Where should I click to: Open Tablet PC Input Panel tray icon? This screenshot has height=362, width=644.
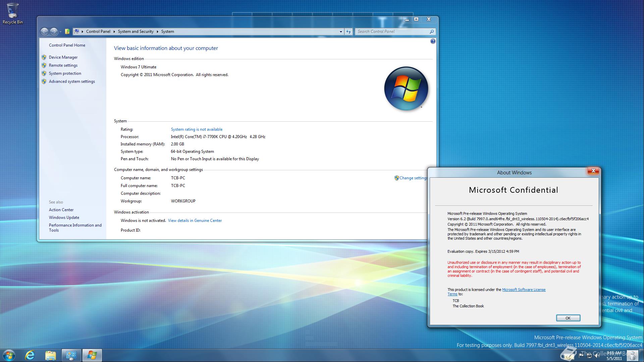tap(569, 356)
